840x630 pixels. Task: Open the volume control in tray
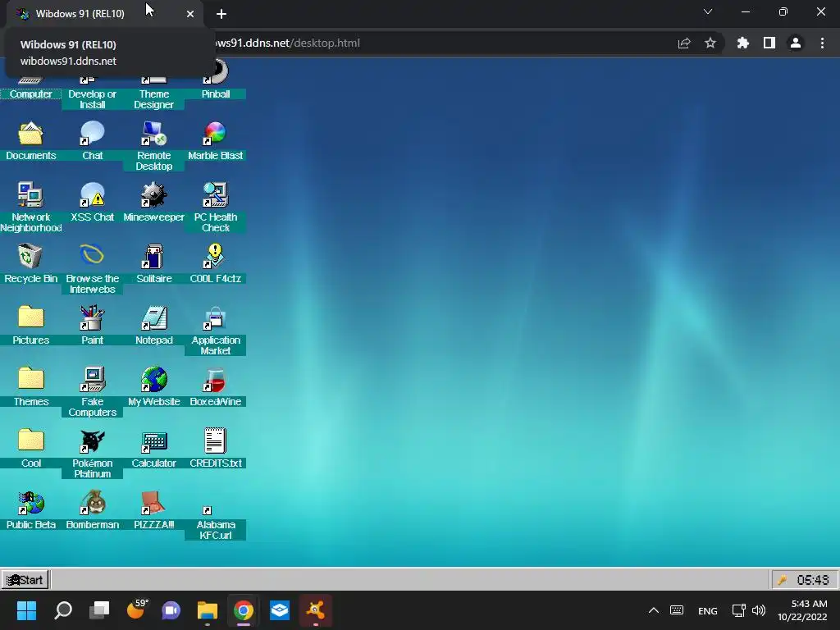coord(759,610)
